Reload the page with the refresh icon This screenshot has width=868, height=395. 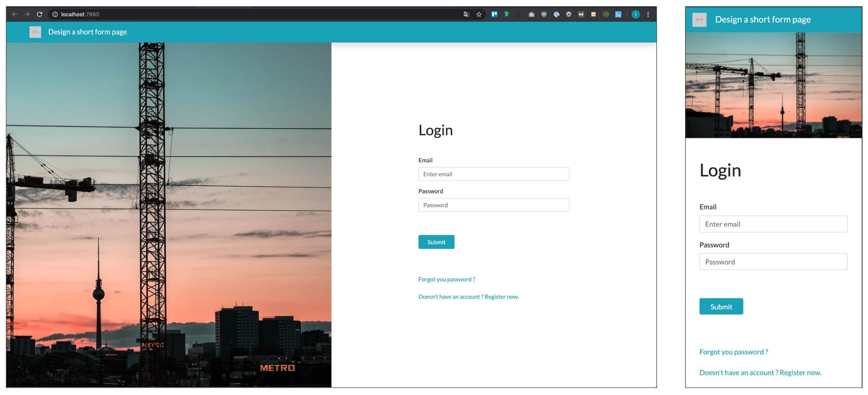click(x=39, y=14)
